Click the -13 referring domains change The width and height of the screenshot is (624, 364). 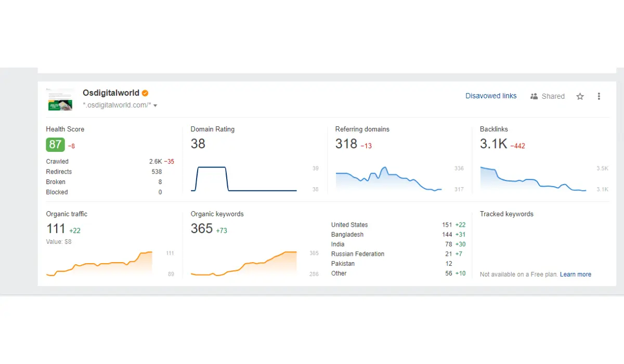(x=366, y=146)
